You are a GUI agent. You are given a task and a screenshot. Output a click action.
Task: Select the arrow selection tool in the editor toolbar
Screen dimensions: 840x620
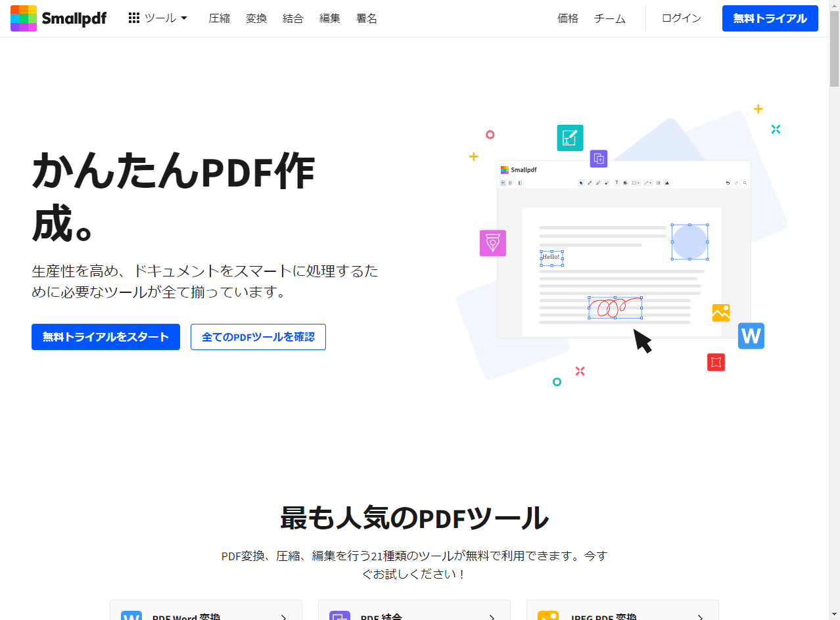[x=581, y=183]
